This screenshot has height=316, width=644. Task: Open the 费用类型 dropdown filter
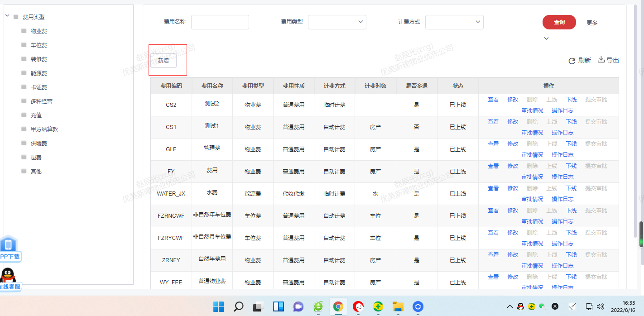pyautogui.click(x=337, y=22)
